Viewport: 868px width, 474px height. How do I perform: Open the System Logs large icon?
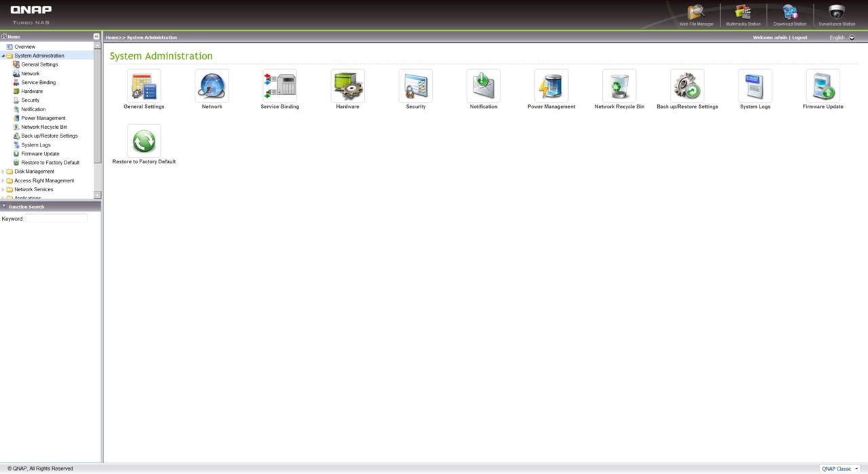coord(755,86)
